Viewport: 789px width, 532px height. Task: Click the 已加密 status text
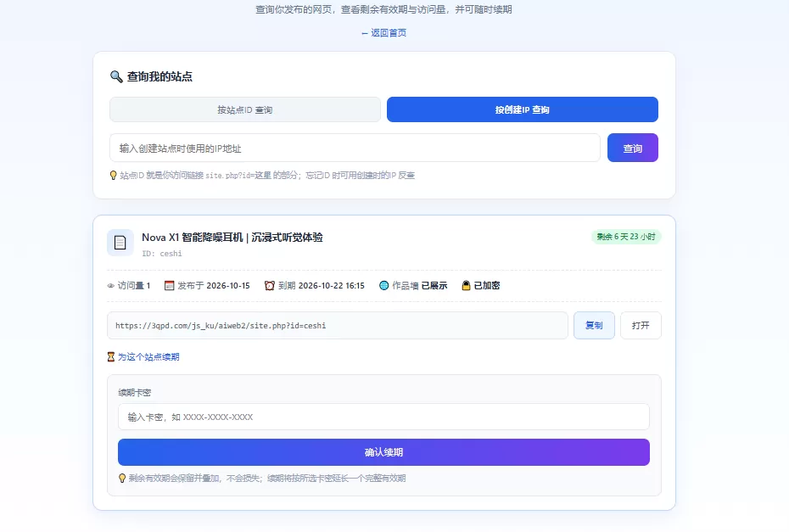[487, 285]
